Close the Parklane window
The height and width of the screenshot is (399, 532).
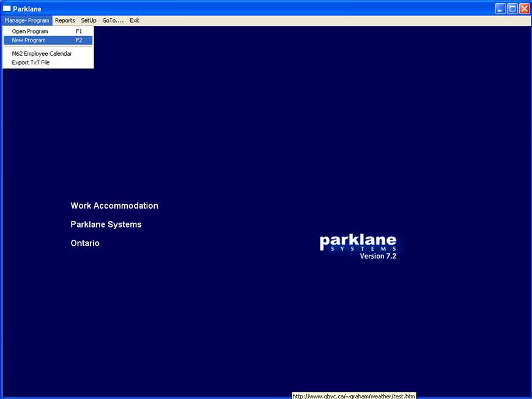(524, 9)
